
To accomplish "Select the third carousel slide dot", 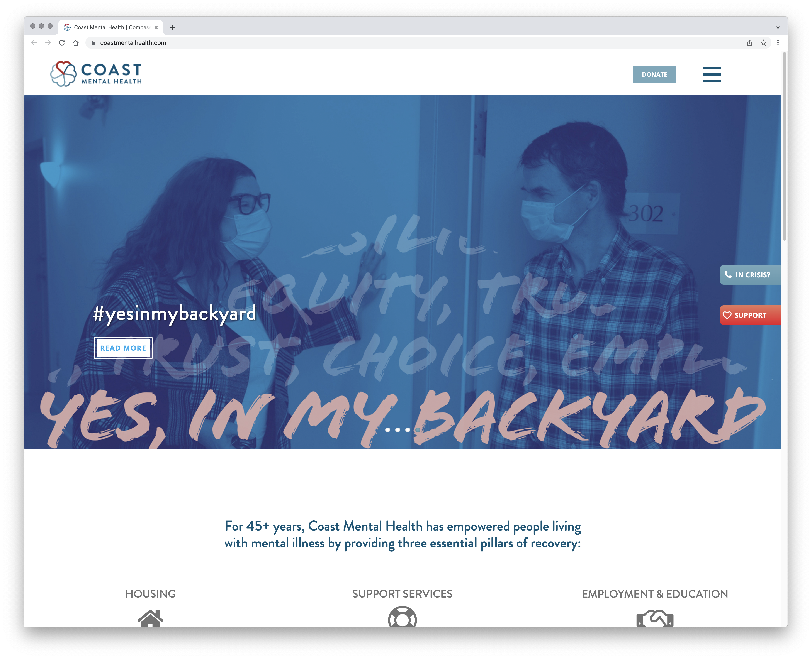I will pos(408,430).
